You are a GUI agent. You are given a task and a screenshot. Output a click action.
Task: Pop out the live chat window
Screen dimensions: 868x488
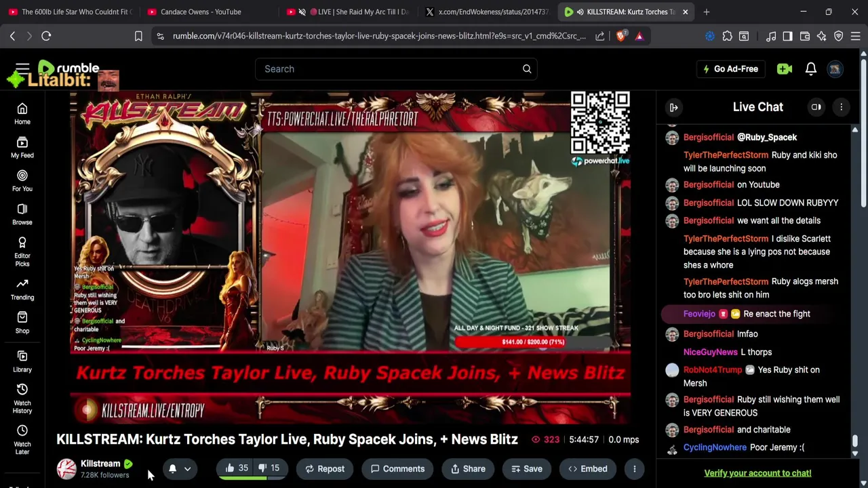[x=816, y=107]
